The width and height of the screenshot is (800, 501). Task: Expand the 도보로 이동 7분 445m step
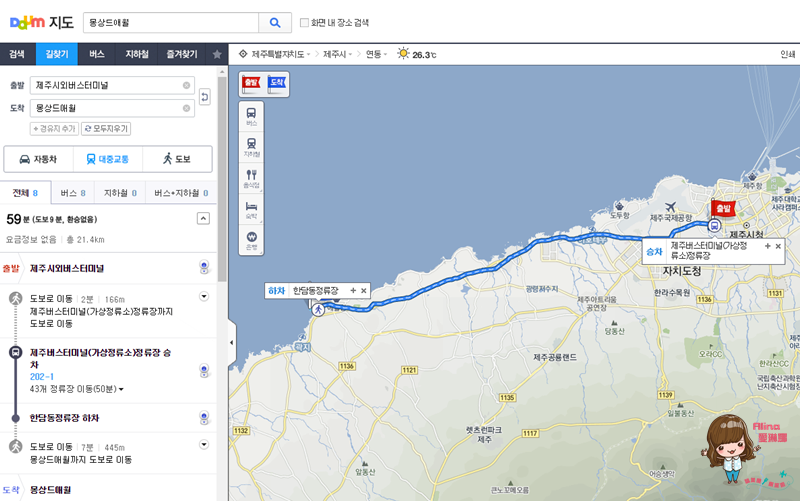coord(204,444)
